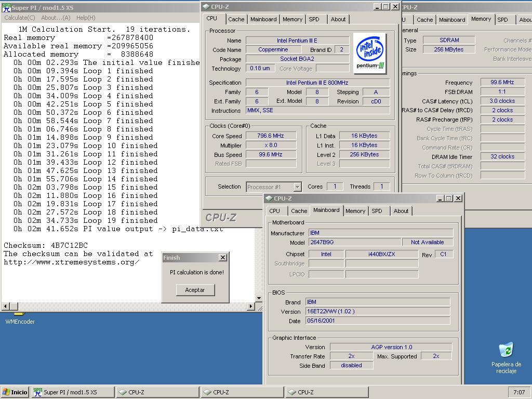Open the Papelera de reciclaje desktop icon
This screenshot has width=532, height=399.
(506, 358)
